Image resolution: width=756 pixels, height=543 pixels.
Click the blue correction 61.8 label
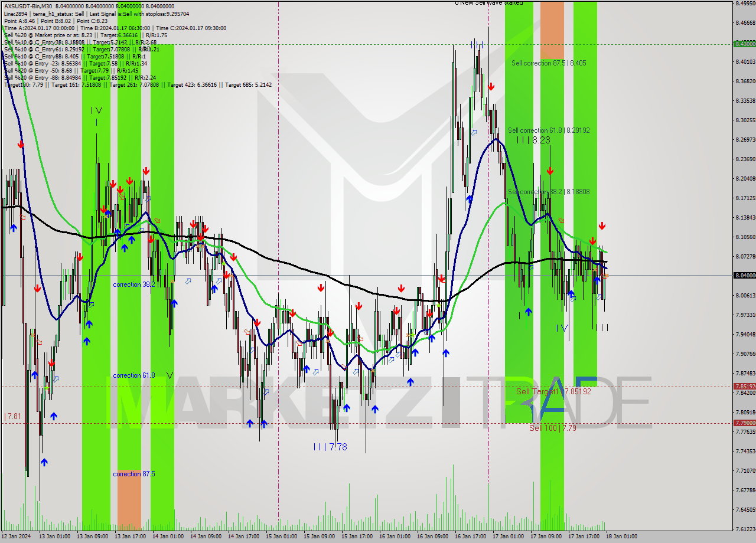click(134, 375)
